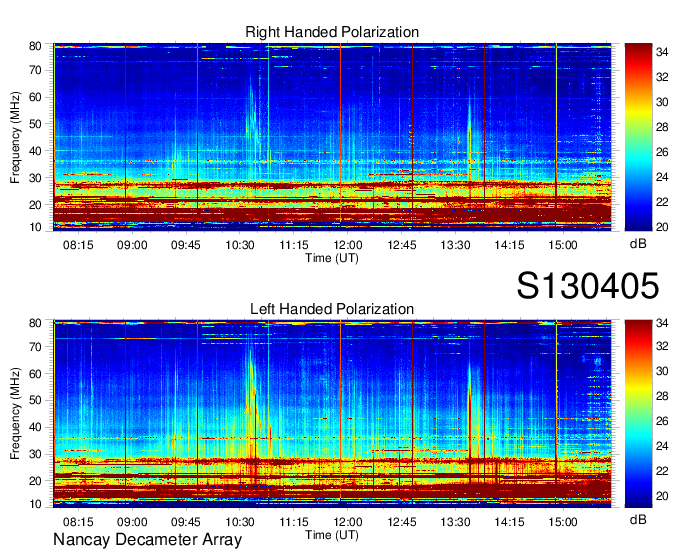Click the 20 value on the Right Handed color bar
680x552 pixels.
pos(662,227)
